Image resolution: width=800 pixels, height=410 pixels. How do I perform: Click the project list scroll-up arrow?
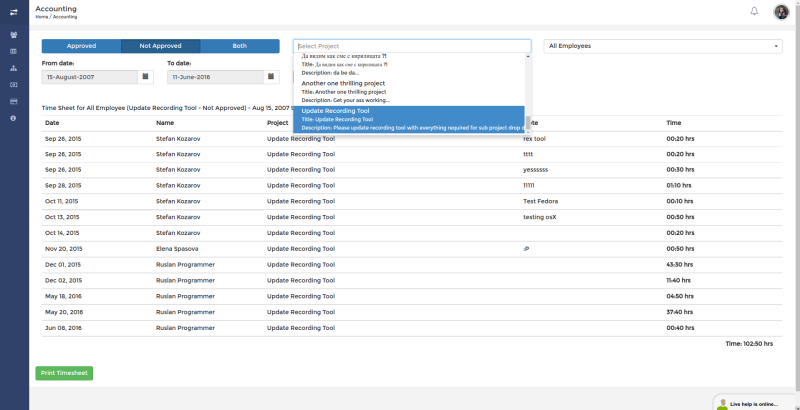528,56
